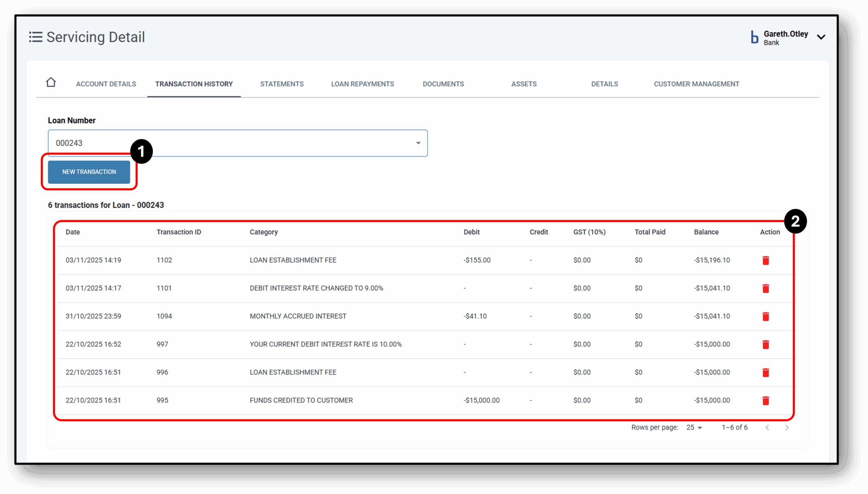Open the Loan Number dropdown

coord(418,143)
